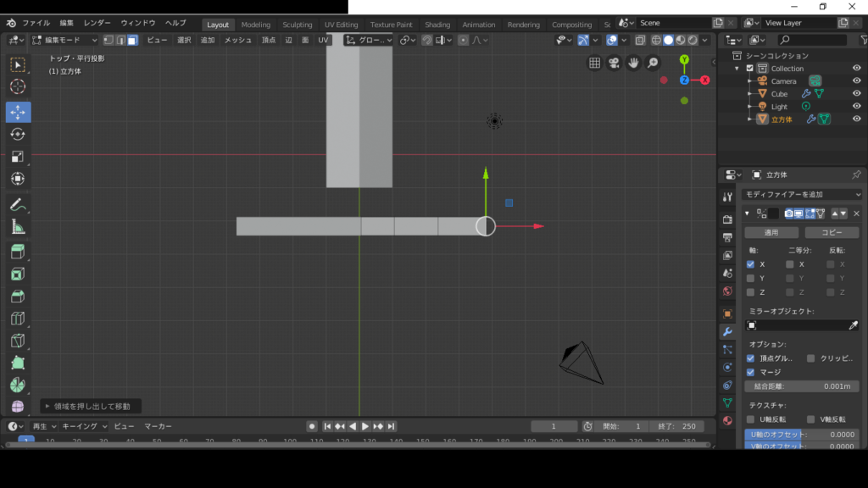
Task: Click the eyedropper for mirror object
Action: (853, 325)
